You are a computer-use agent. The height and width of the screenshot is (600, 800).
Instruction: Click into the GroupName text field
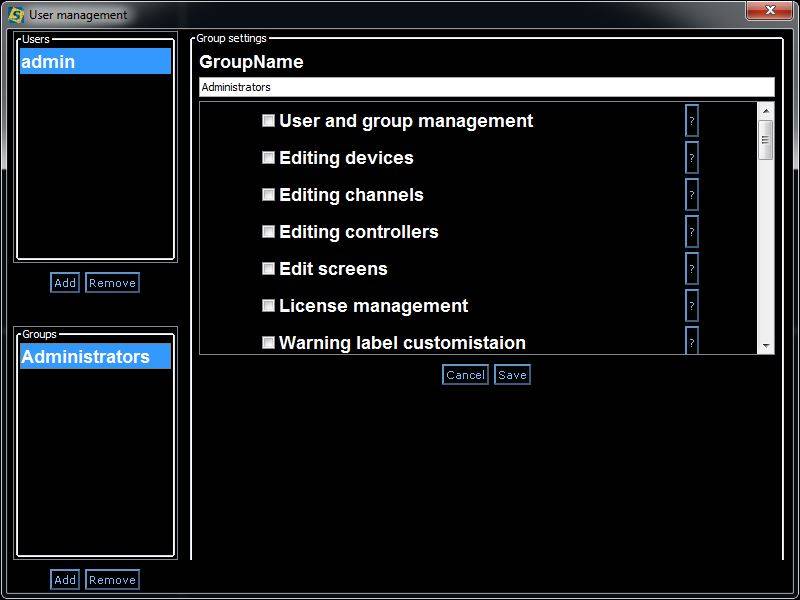(486, 87)
